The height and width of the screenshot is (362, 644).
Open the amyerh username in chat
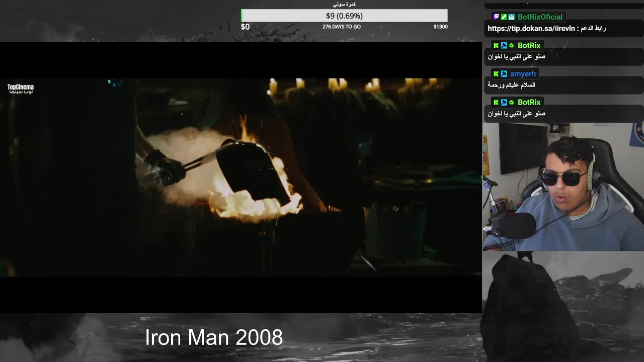click(523, 74)
